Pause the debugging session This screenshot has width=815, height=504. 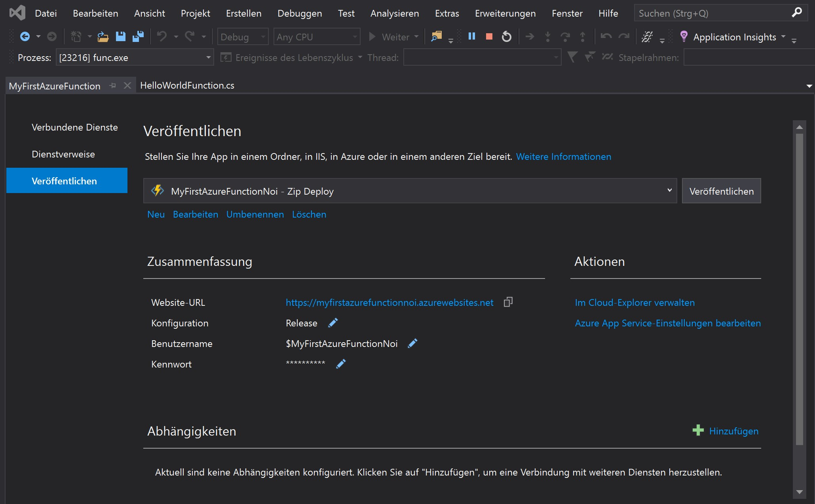(471, 36)
